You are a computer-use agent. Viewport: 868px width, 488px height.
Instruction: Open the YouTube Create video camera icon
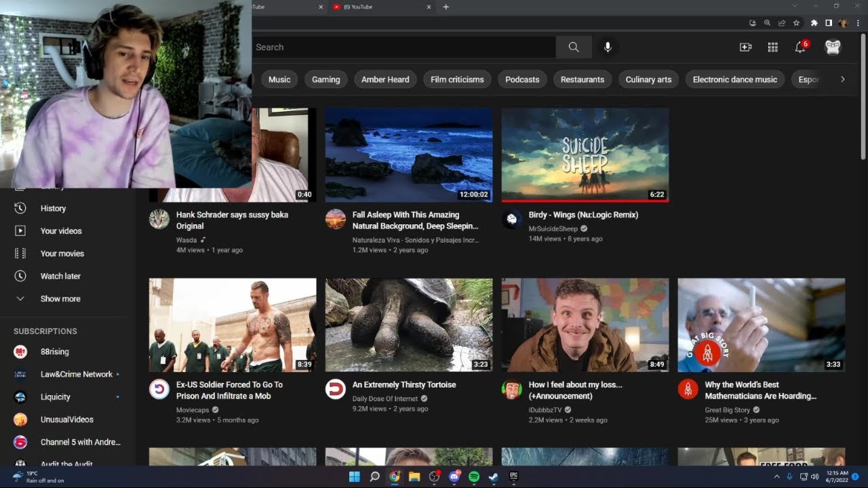(745, 47)
